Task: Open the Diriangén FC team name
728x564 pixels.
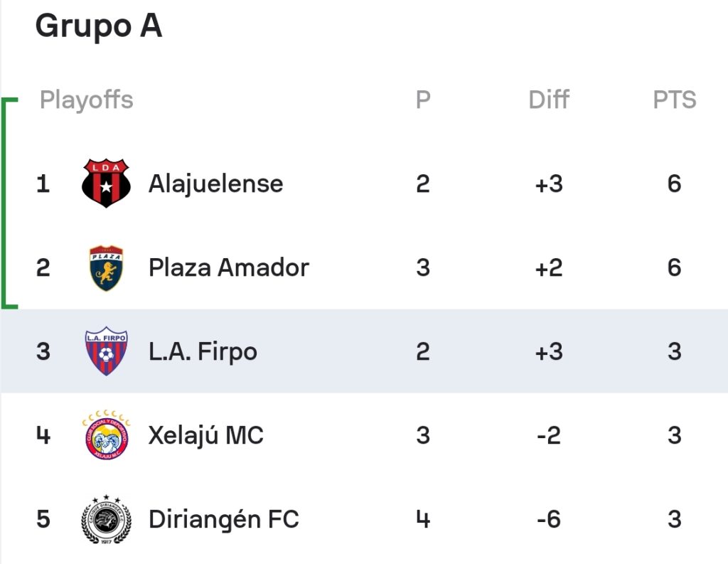Action: (223, 519)
